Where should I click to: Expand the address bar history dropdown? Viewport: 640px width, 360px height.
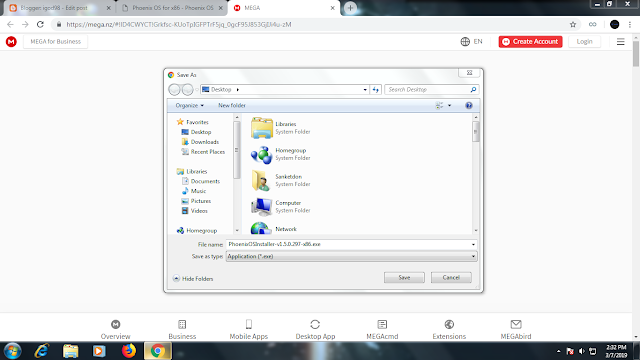[x=365, y=89]
